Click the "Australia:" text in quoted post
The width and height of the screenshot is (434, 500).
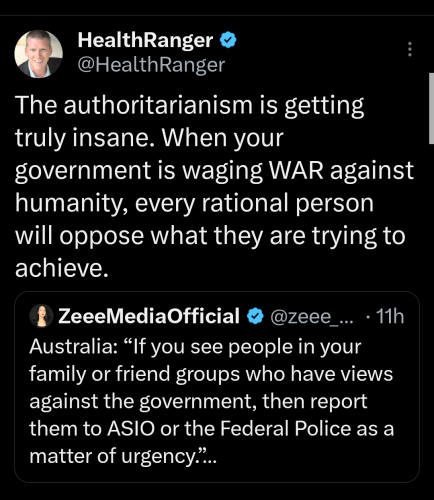click(73, 347)
